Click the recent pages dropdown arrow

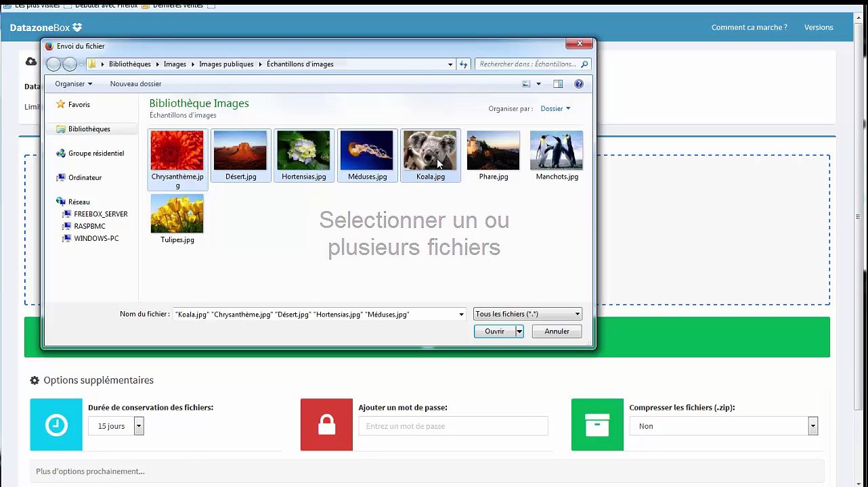pos(81,65)
